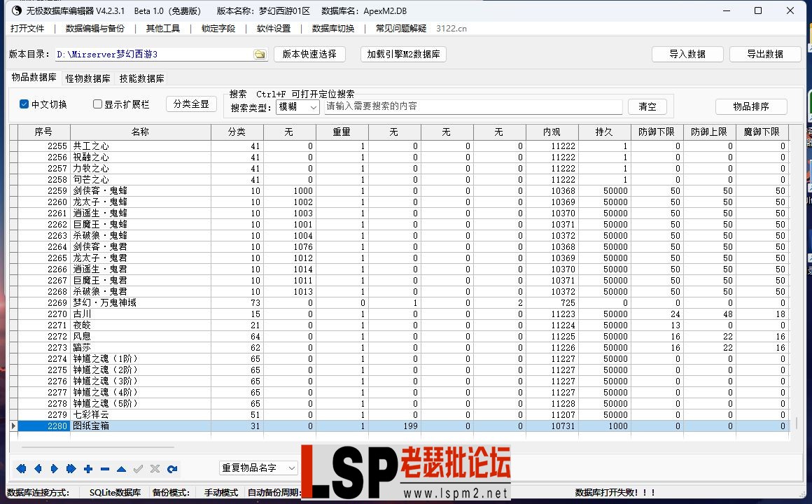The image size is (812, 504).
Task: Click the app logo in title bar
Action: point(17,10)
